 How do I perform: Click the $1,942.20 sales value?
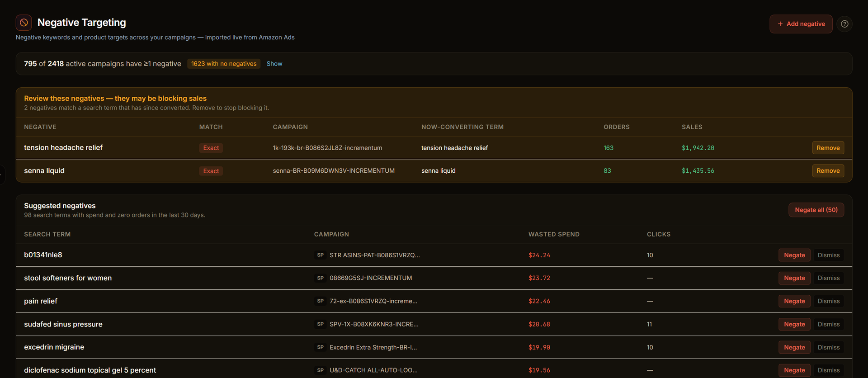[698, 148]
